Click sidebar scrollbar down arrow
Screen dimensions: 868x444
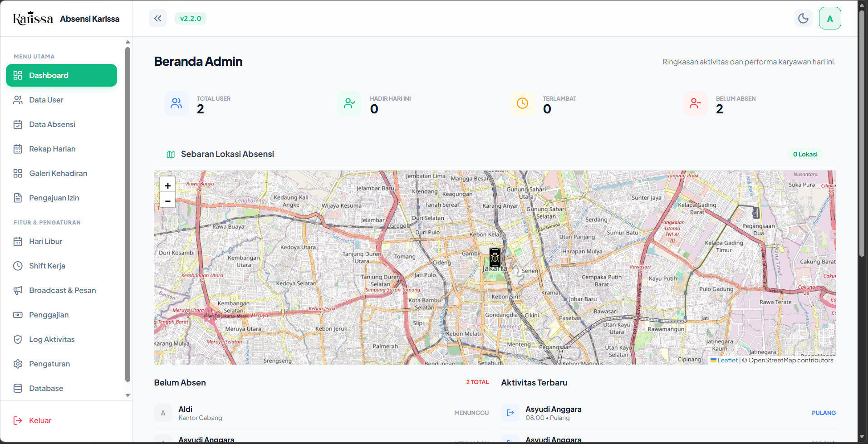[x=128, y=395]
